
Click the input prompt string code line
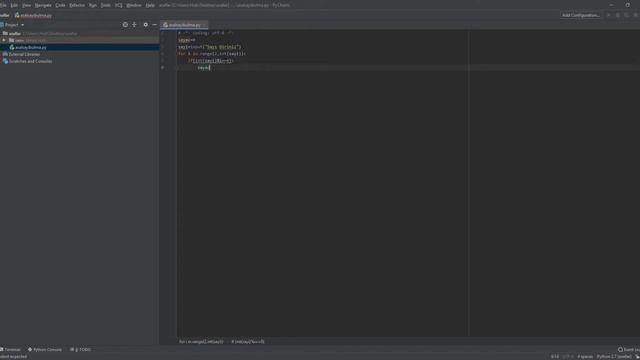point(209,47)
